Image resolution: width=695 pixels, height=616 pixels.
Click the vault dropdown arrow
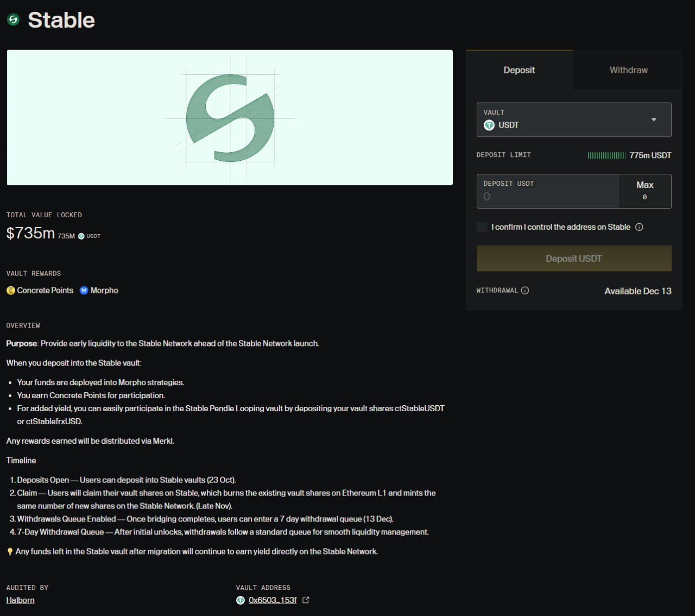[654, 120]
